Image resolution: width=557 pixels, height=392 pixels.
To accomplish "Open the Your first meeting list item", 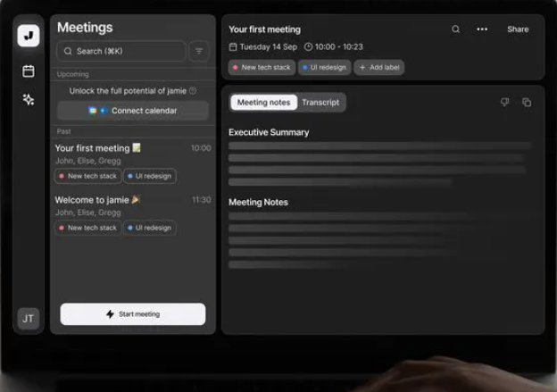I will (133, 163).
